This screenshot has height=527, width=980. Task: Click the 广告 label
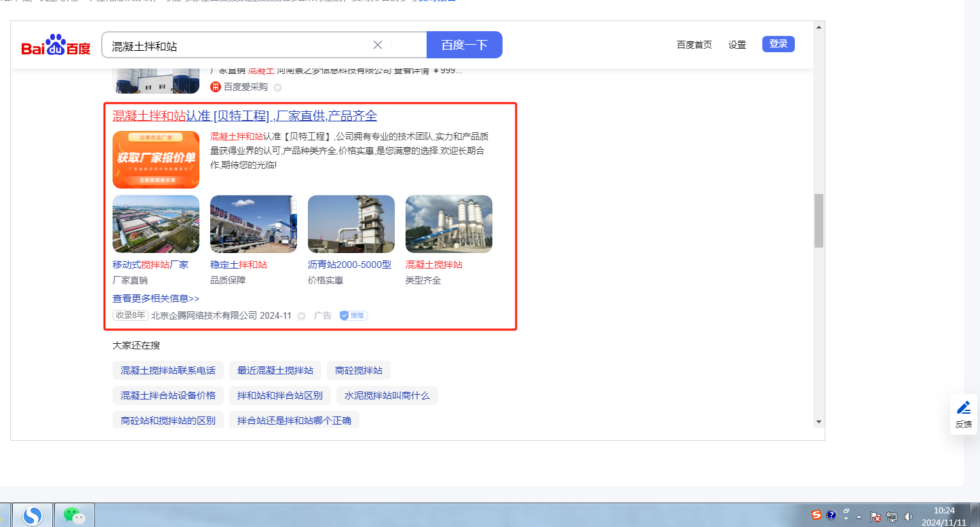323,315
